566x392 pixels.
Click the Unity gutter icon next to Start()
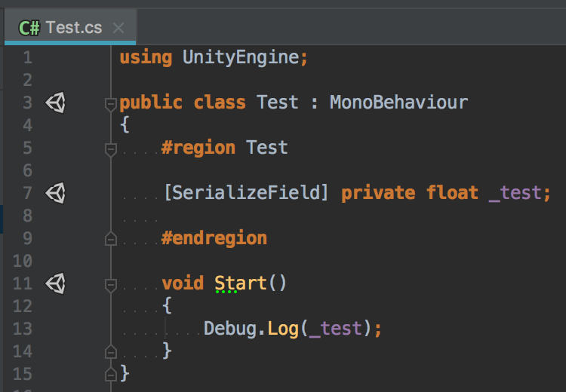click(56, 283)
